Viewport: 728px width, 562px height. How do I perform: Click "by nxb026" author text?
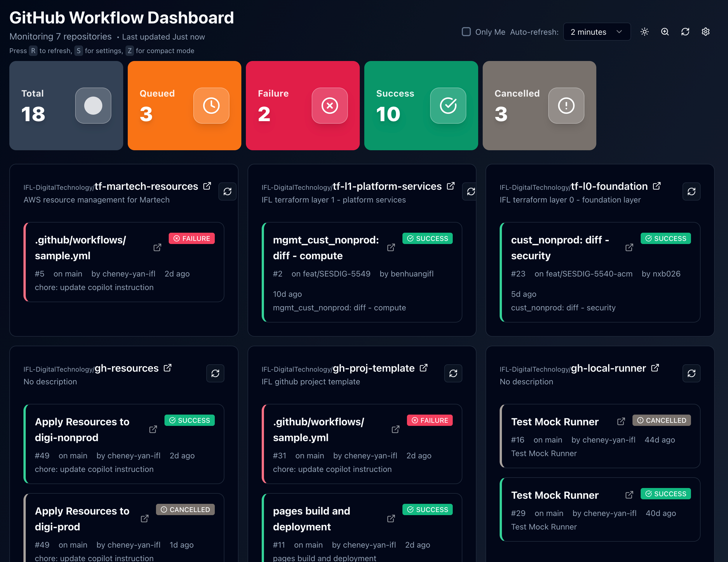pyautogui.click(x=661, y=274)
